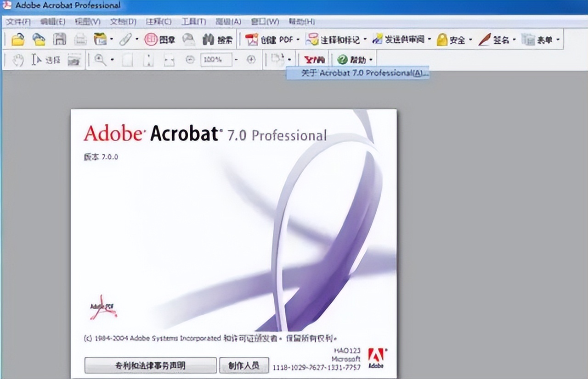Click the 专利和法律事务声明 button

tap(150, 365)
